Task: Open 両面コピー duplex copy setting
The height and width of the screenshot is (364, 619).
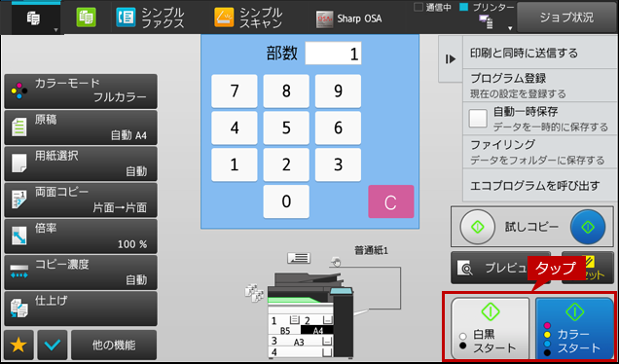Action: pyautogui.click(x=81, y=200)
